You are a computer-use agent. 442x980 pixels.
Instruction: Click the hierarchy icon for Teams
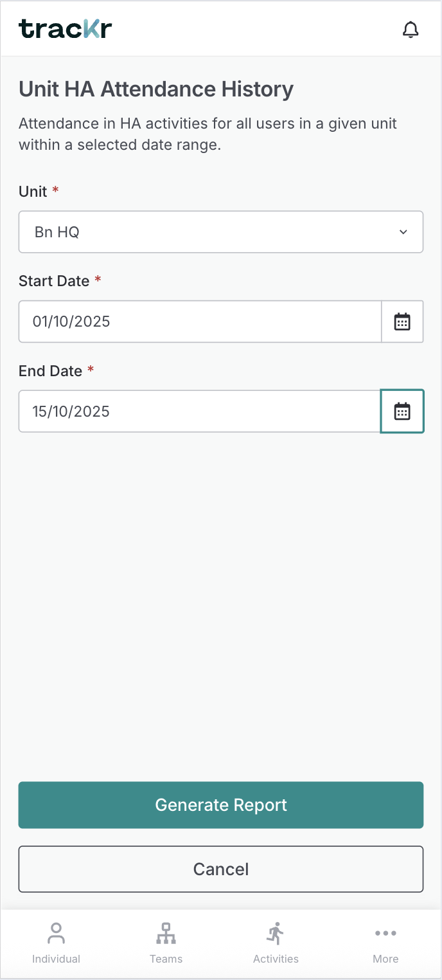[x=166, y=934]
